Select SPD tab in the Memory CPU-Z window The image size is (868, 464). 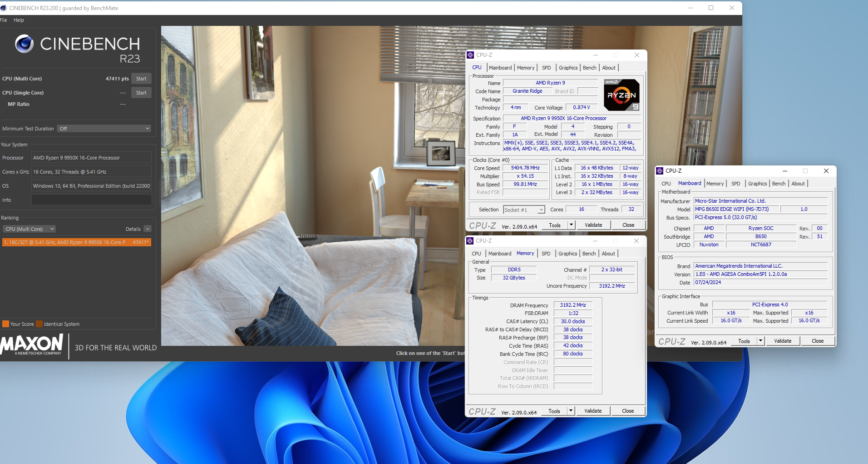(546, 254)
